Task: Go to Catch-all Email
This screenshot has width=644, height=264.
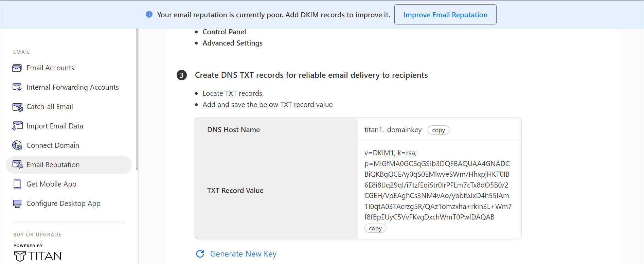Action: pos(69,107)
